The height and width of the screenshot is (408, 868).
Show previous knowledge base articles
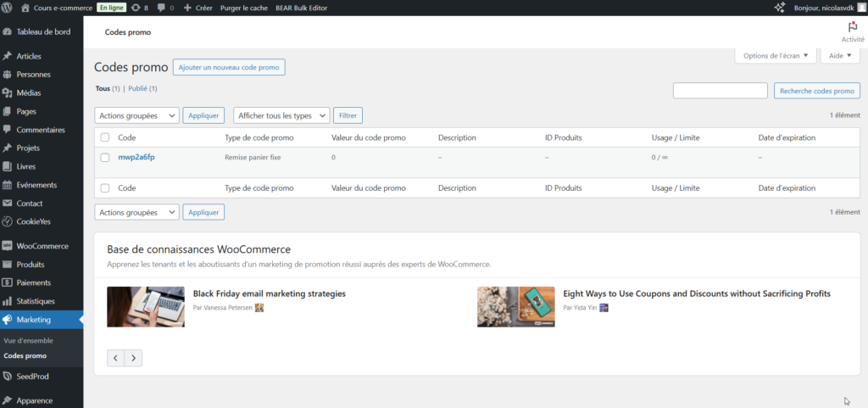tap(115, 358)
